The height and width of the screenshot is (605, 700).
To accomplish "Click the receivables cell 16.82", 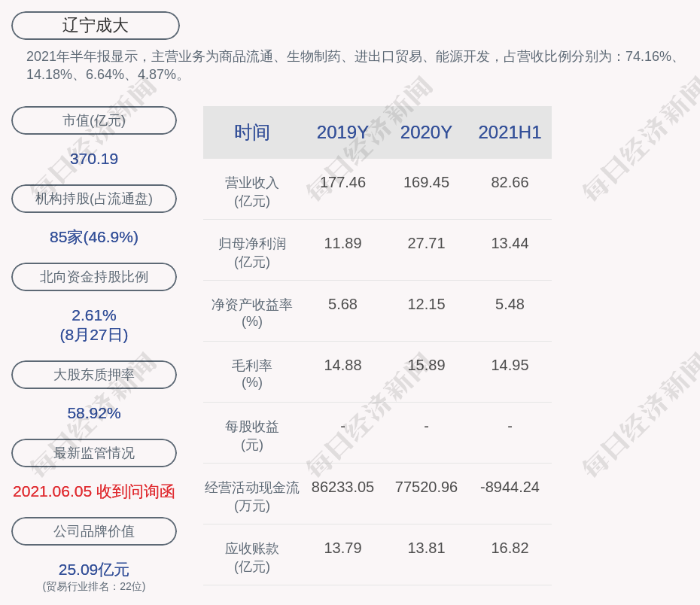I will pyautogui.click(x=510, y=549).
